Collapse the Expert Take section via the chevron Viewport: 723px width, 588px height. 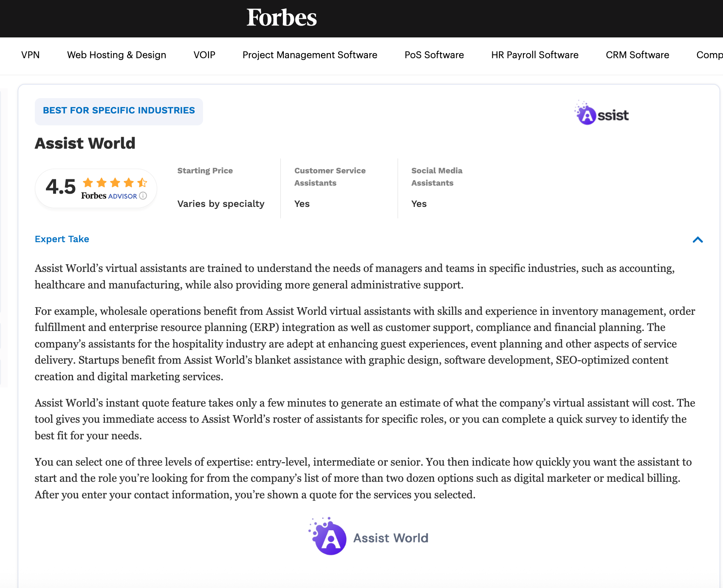(698, 240)
